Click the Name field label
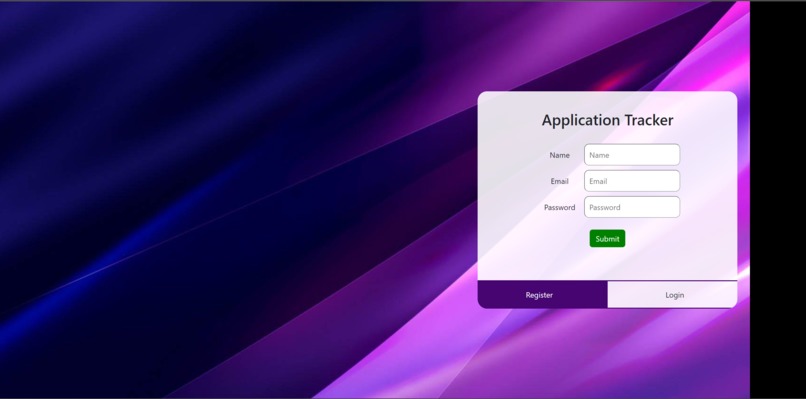Screen dimensions: 806x399 [x=559, y=155]
